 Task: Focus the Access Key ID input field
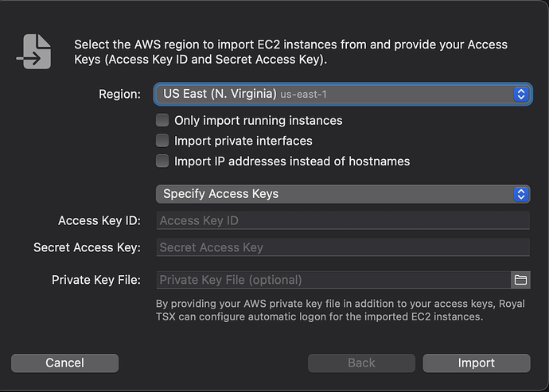342,221
